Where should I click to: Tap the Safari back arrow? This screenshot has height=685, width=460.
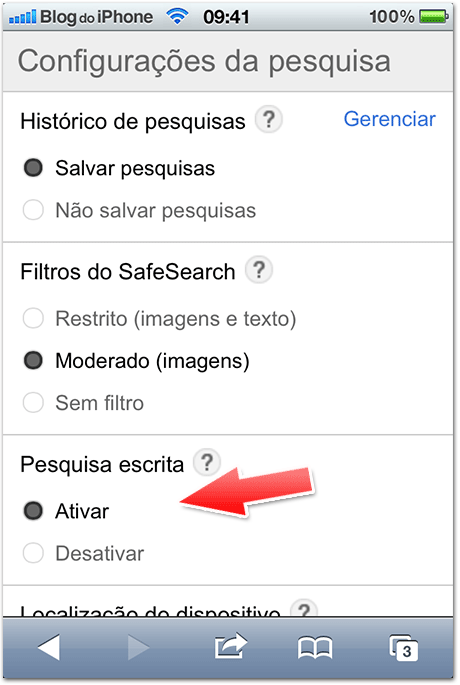[x=49, y=647]
